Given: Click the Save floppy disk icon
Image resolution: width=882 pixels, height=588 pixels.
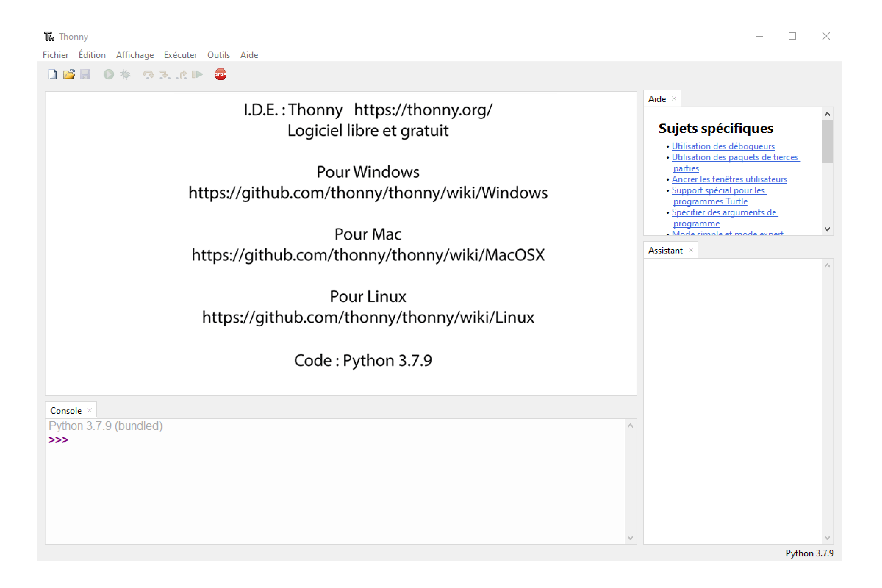Looking at the screenshot, I should (86, 75).
